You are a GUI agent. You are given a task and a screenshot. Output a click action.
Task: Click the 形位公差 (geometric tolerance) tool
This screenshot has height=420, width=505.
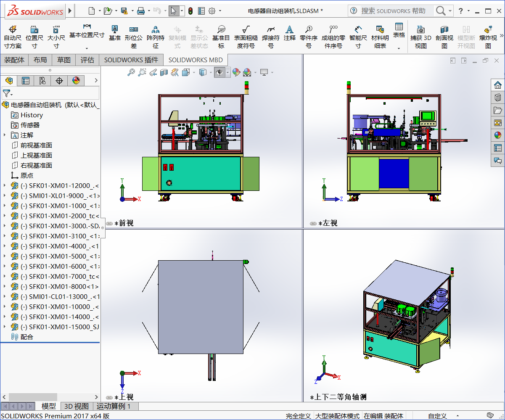(134, 37)
